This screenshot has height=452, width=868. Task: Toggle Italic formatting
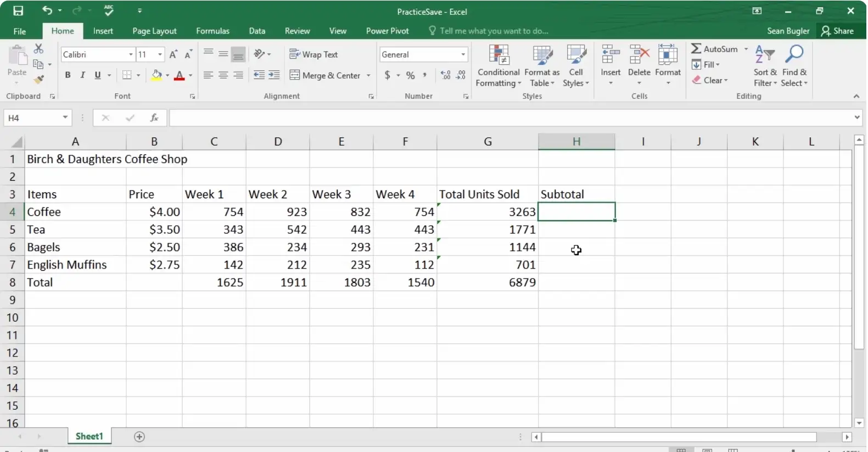(x=82, y=75)
